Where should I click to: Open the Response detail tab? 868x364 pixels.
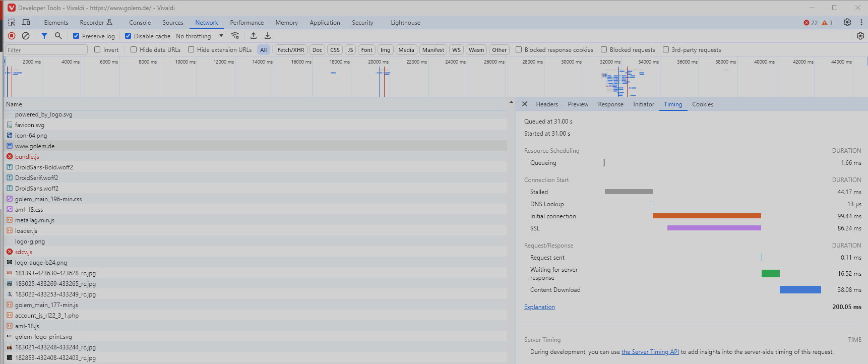[610, 104]
